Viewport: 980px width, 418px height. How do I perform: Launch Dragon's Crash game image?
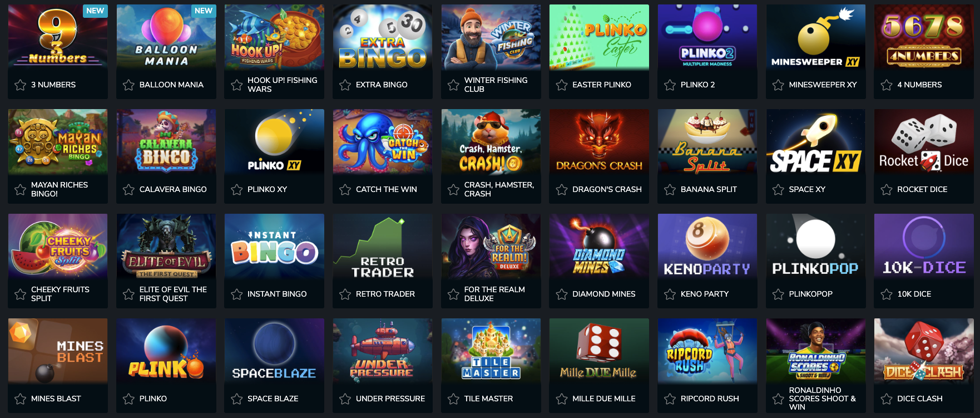[599, 142]
